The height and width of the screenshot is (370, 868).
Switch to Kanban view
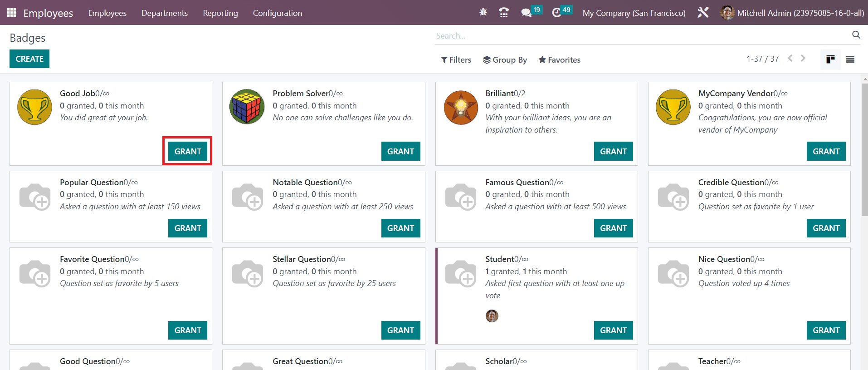(x=830, y=59)
